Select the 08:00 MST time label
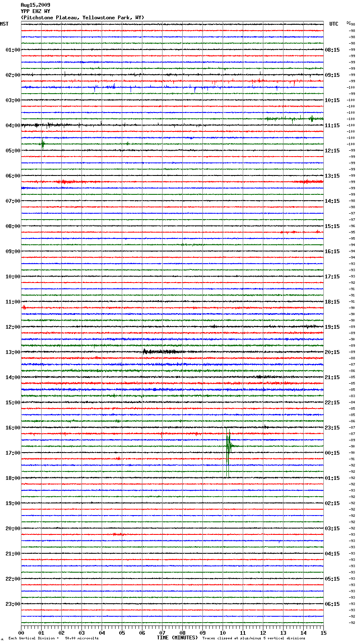 pyautogui.click(x=13, y=226)
